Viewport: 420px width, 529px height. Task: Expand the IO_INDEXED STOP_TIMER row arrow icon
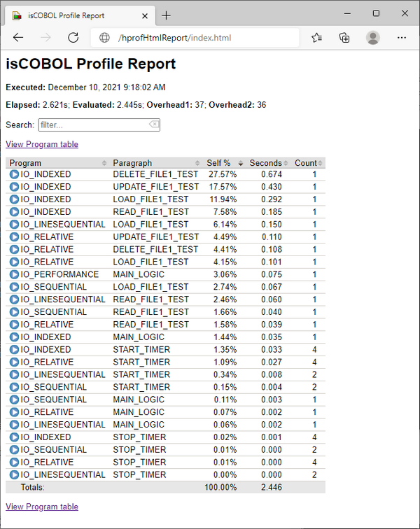point(14,437)
